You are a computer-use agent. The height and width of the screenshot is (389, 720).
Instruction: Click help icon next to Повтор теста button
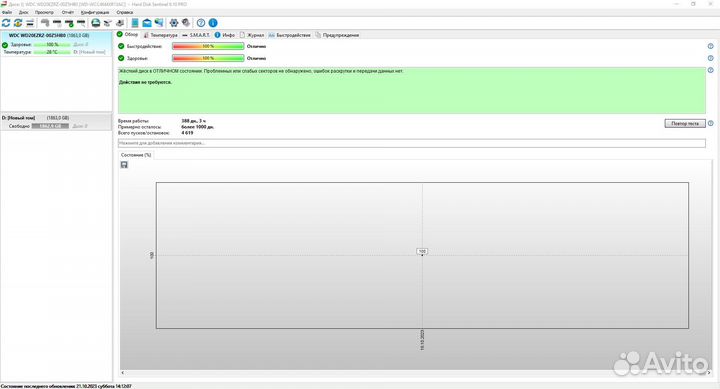click(710, 124)
